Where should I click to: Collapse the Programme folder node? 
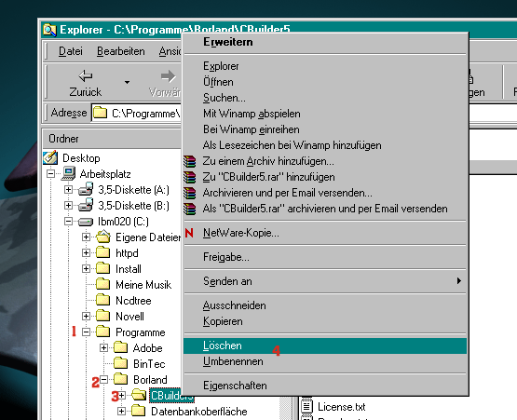(86, 332)
